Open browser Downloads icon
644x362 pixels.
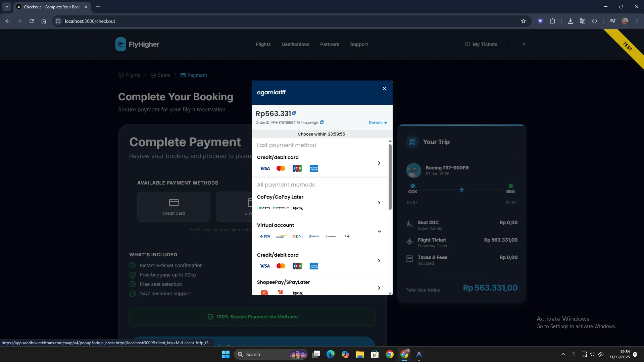coord(570,21)
